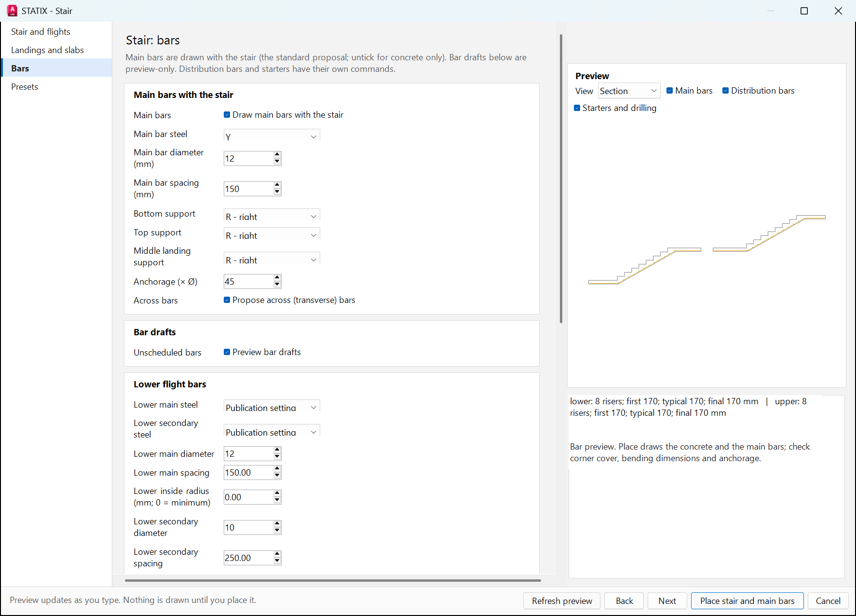Screen dimensions: 856x616
Task: Open the Main bar steel dropdown
Action: click(x=272, y=135)
